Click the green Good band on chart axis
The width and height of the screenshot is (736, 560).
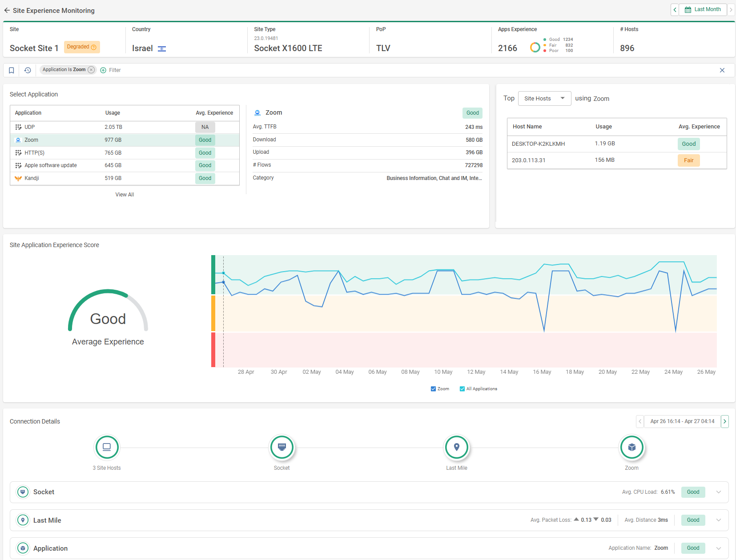213,275
